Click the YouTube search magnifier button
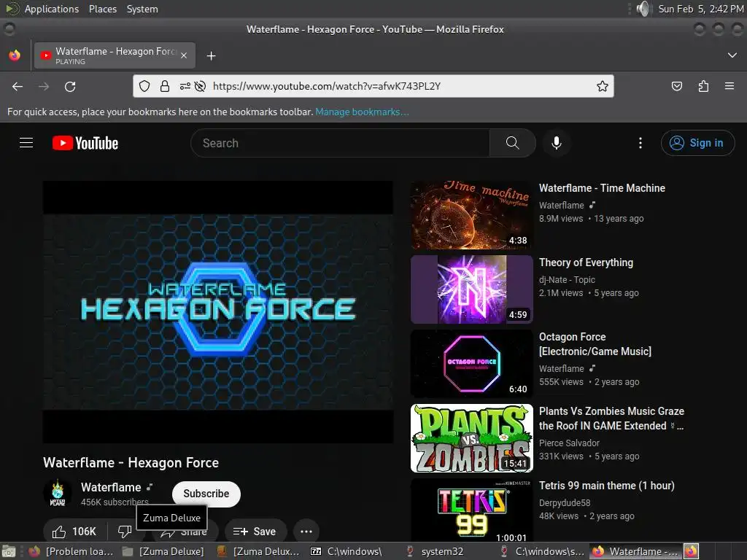Image resolution: width=747 pixels, height=560 pixels. 513,143
